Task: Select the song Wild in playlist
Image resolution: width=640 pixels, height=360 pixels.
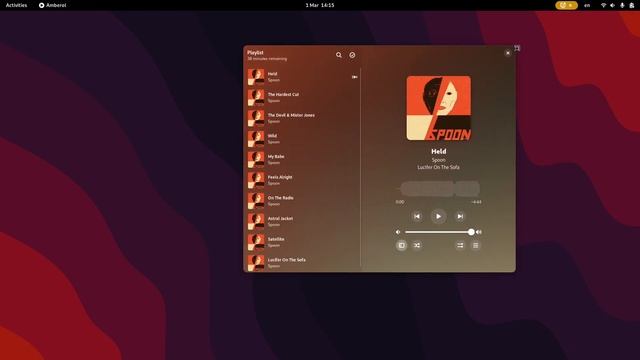Action: pyautogui.click(x=302, y=139)
